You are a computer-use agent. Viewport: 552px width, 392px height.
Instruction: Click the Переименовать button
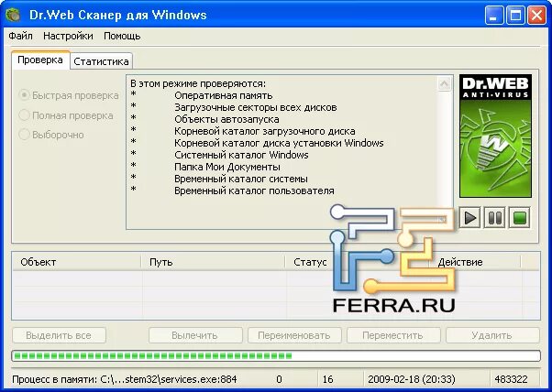tap(294, 335)
